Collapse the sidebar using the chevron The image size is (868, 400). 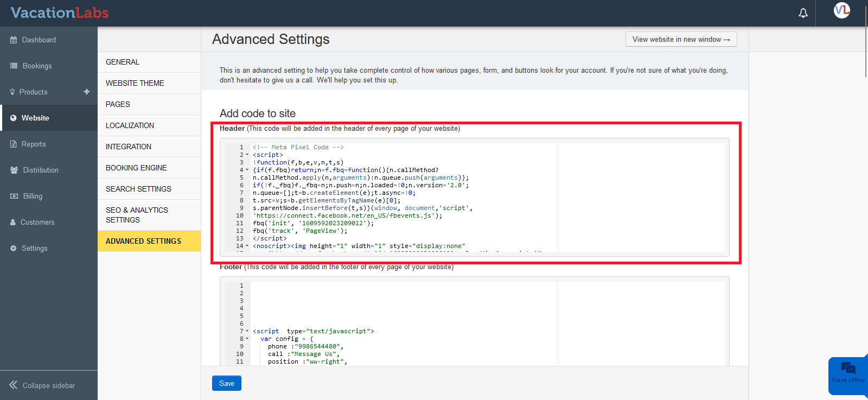[14, 385]
